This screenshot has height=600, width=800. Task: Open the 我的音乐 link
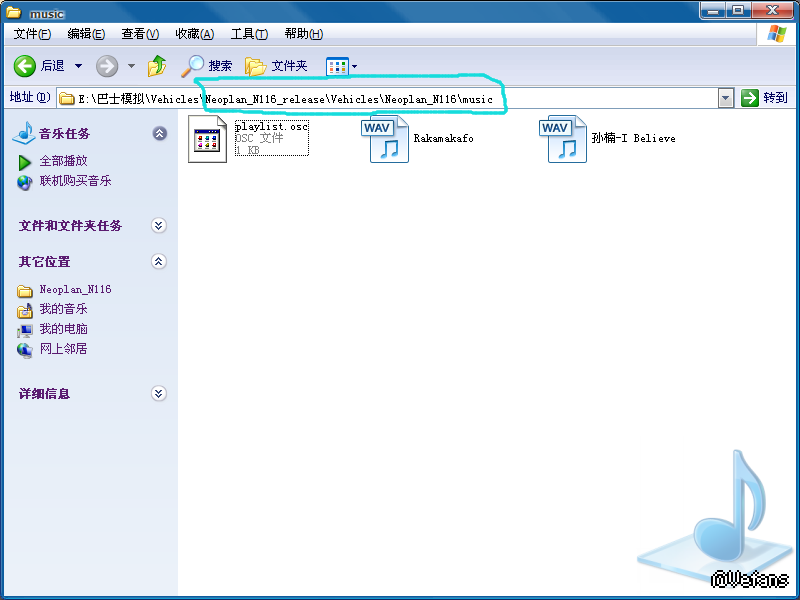point(64,309)
